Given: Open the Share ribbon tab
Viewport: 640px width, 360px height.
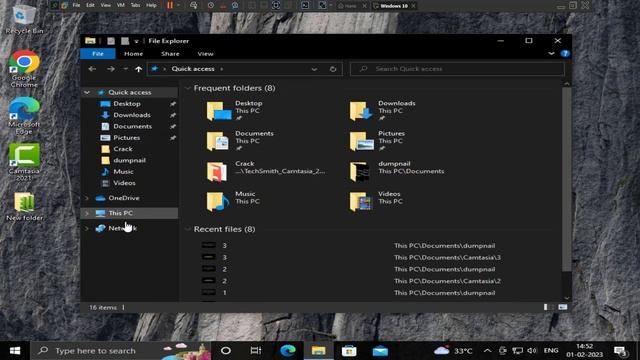Looking at the screenshot, I should point(170,53).
